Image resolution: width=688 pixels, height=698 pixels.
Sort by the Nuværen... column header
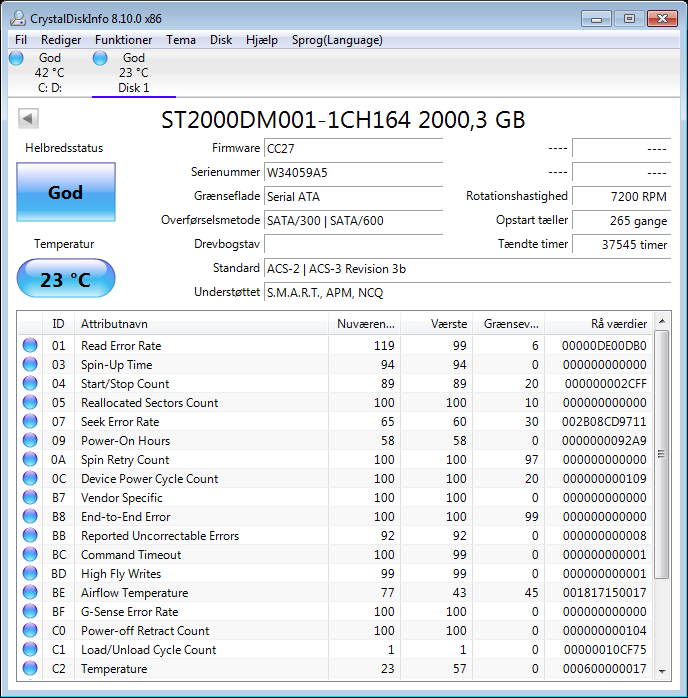[x=364, y=324]
